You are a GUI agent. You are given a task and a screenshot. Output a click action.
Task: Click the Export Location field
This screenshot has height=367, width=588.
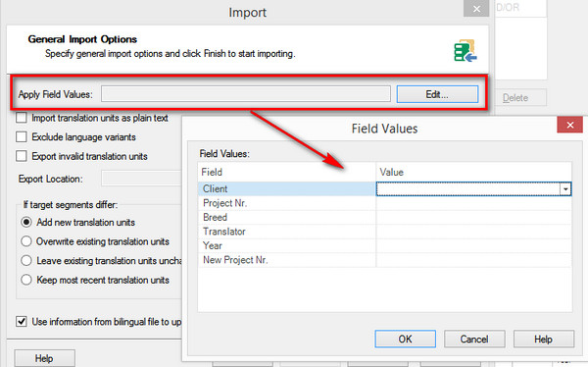tap(141, 179)
